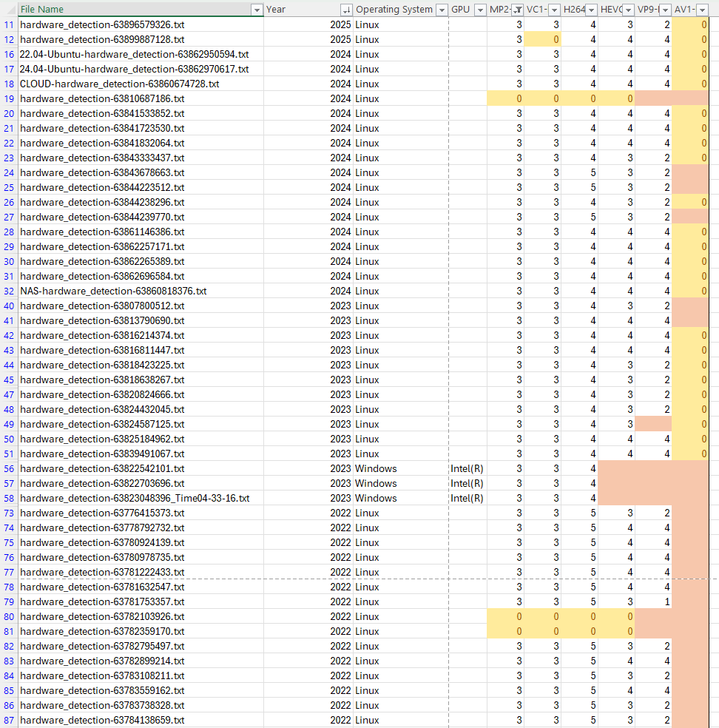Select row header 19

(x=9, y=98)
